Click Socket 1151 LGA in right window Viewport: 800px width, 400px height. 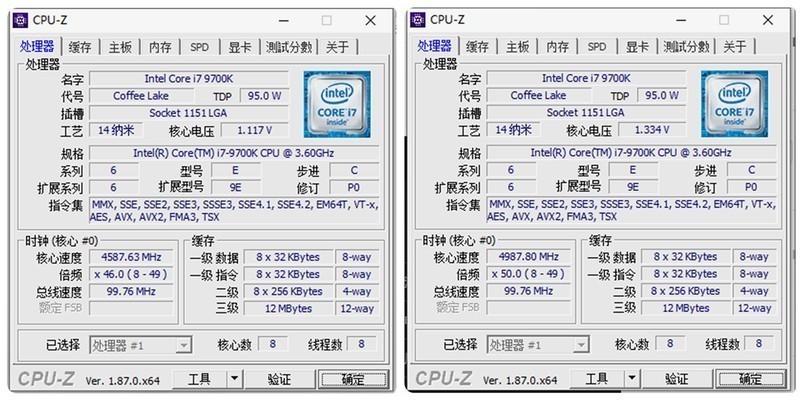tap(586, 112)
